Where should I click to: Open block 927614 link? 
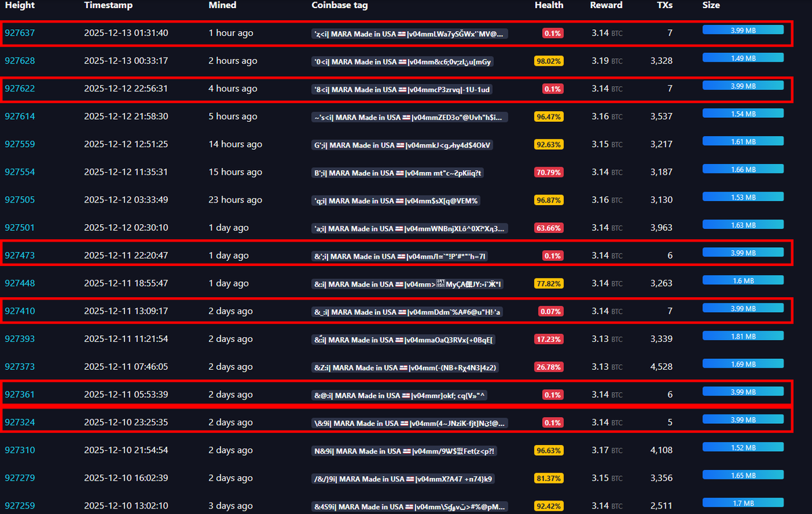click(x=20, y=116)
